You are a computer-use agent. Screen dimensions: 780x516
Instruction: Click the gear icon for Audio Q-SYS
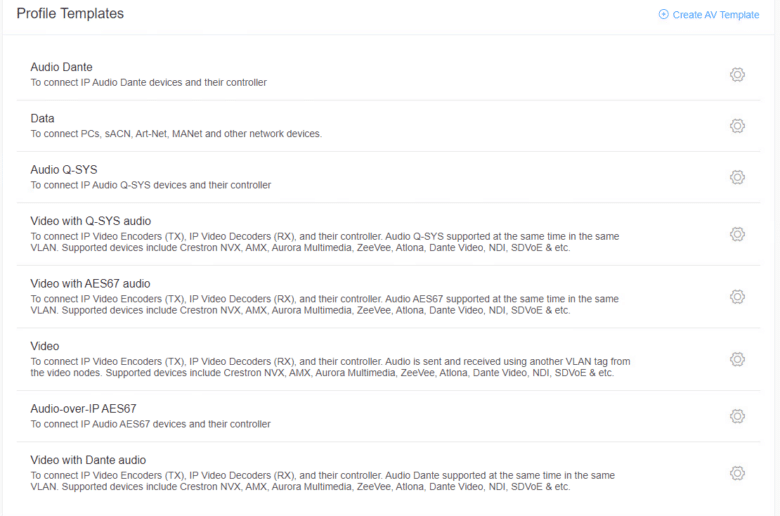(737, 177)
